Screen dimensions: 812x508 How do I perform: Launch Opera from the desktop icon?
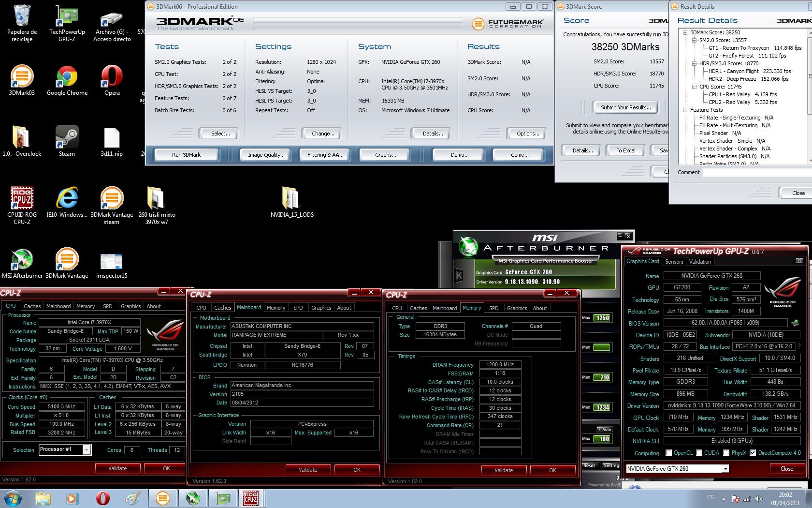point(112,80)
